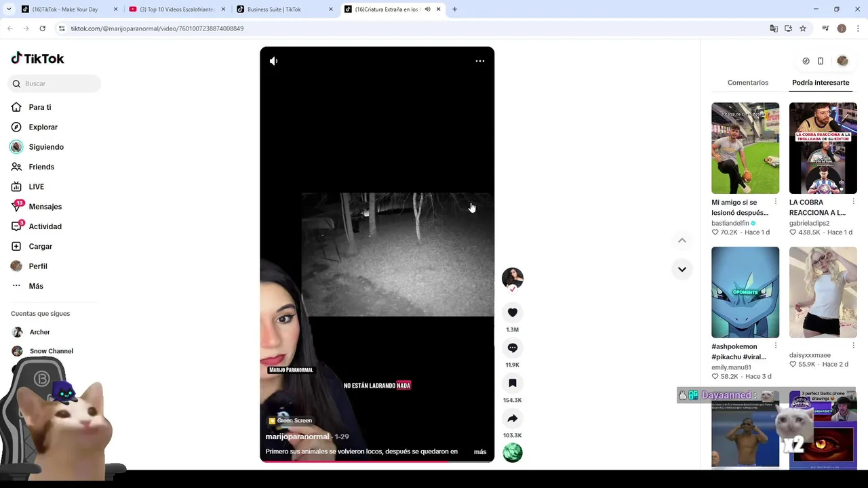Open emily.manu81 profile link

tap(731, 367)
